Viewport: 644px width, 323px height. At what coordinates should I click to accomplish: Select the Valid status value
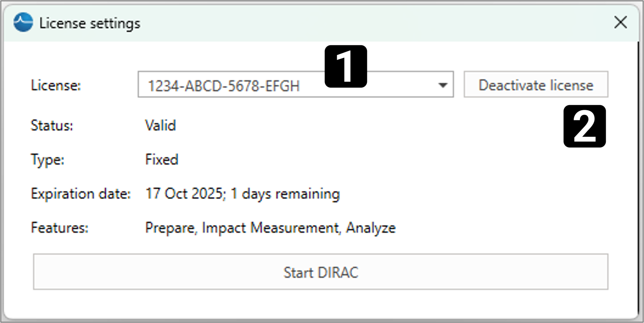pyautogui.click(x=161, y=126)
